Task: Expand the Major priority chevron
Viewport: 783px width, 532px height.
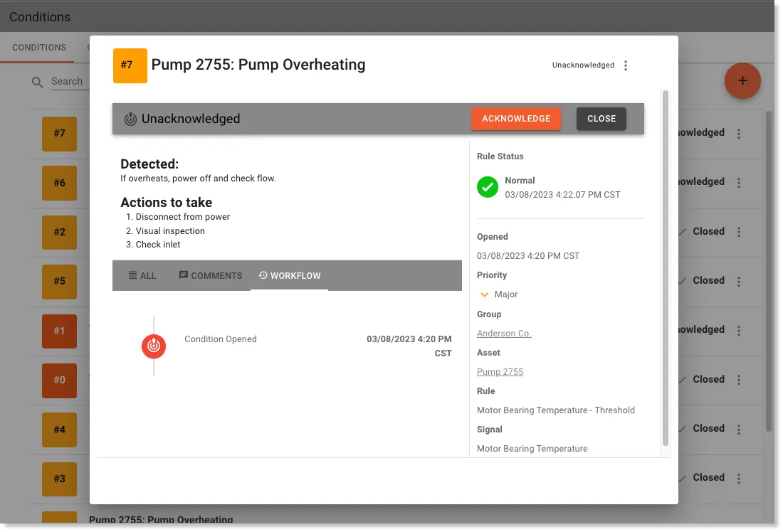Action: pos(484,294)
